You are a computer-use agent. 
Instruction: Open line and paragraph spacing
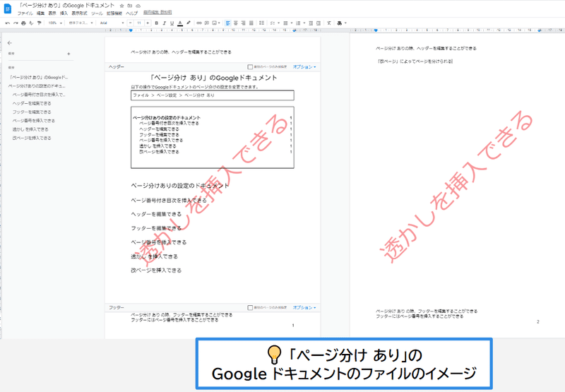coord(261,23)
